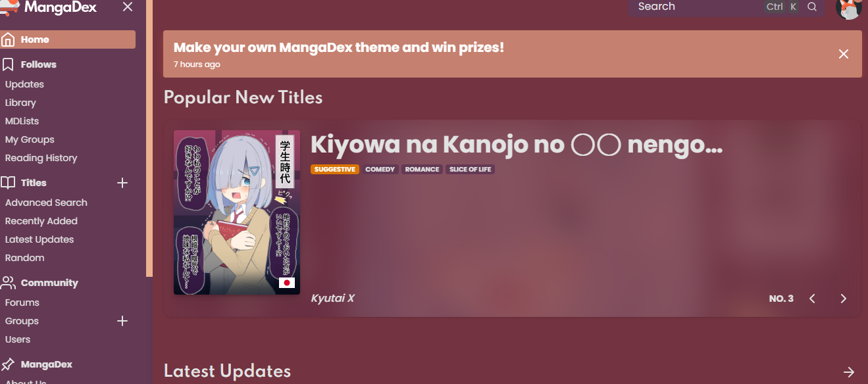Screen dimensions: 868x384
Task: Open Latest Updates via the arrow icon
Action: 849,372
